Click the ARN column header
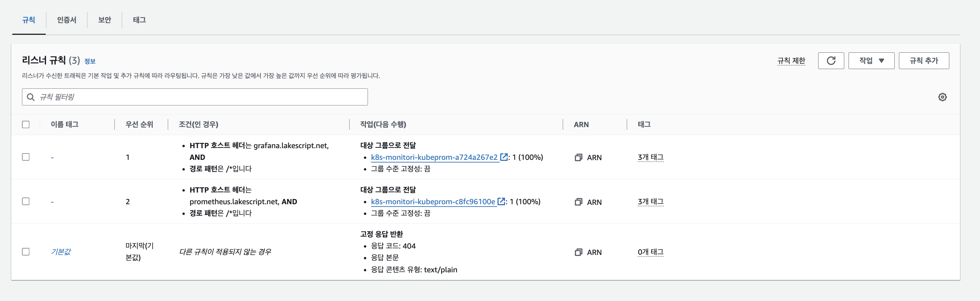 point(581,124)
